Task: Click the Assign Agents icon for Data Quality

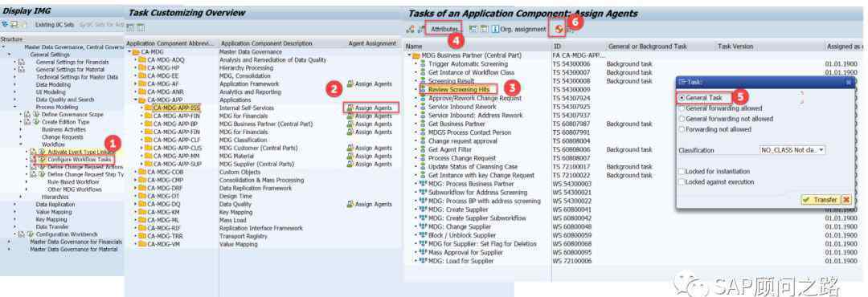Action: click(350, 204)
